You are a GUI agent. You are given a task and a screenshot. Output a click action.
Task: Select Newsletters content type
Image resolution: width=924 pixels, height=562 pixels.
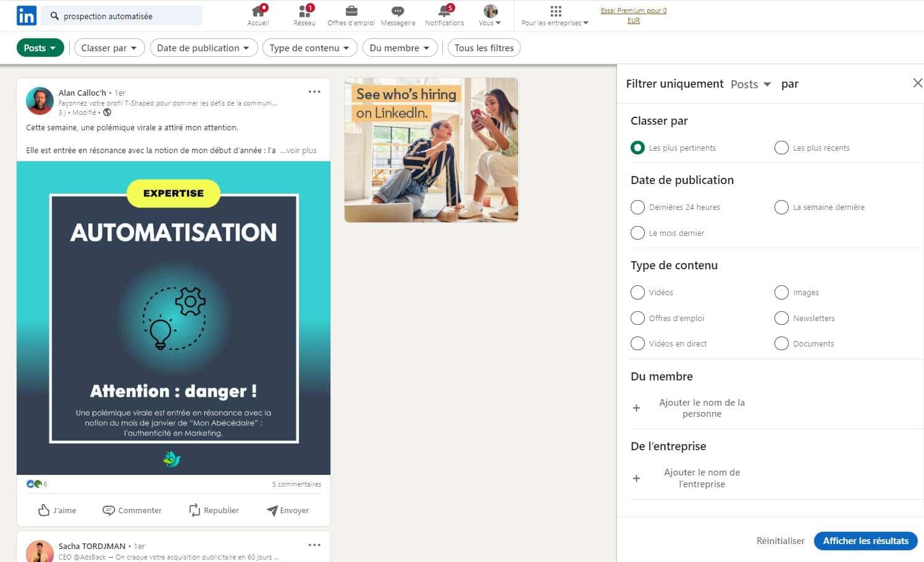781,318
